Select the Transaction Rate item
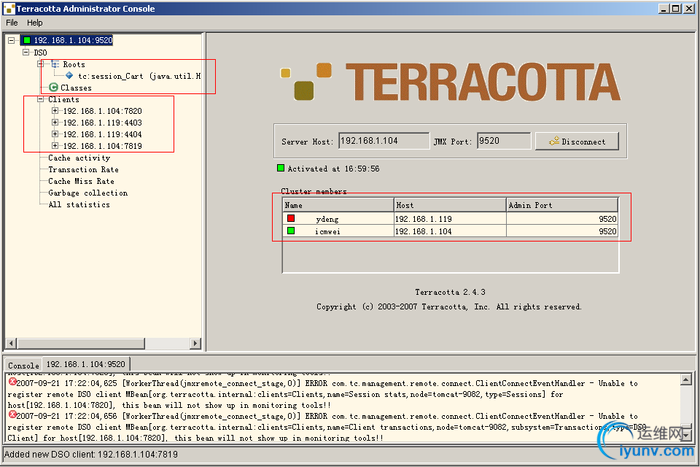Image resolution: width=700 pixels, height=467 pixels. coord(83,170)
